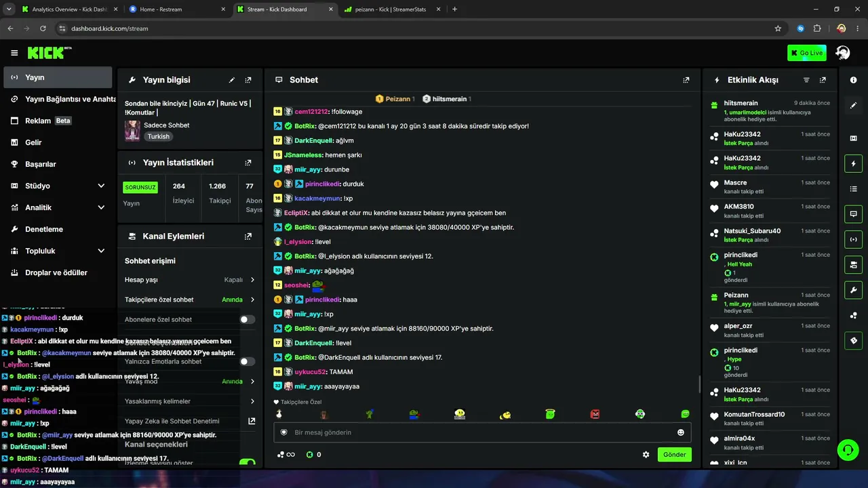Image resolution: width=868 pixels, height=488 pixels.
Task: Expand the Stüdyo sidebar section
Action: [x=58, y=186]
